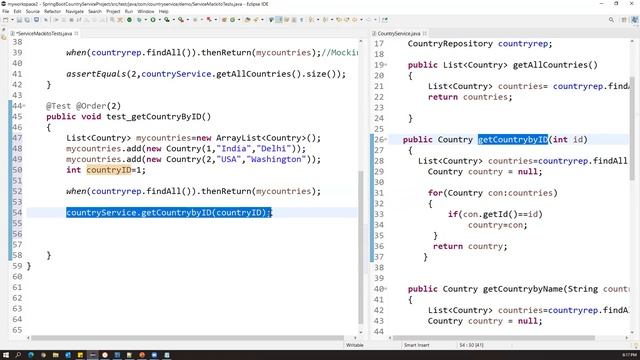Open the dropdown next to New icon
640x360 pixels.
pyautogui.click(x=12, y=20)
